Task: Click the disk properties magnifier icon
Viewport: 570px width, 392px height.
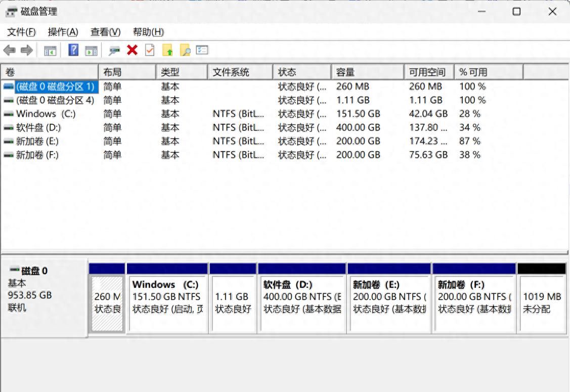Action: (x=113, y=50)
